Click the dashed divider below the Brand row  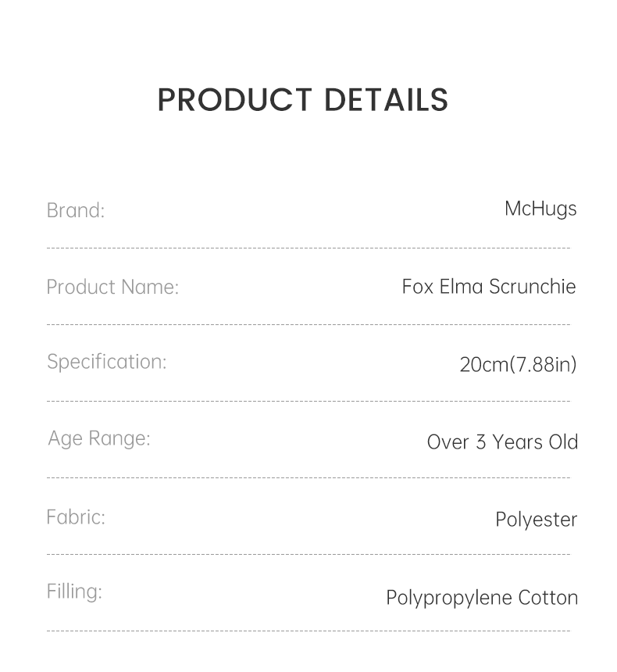[308, 248]
